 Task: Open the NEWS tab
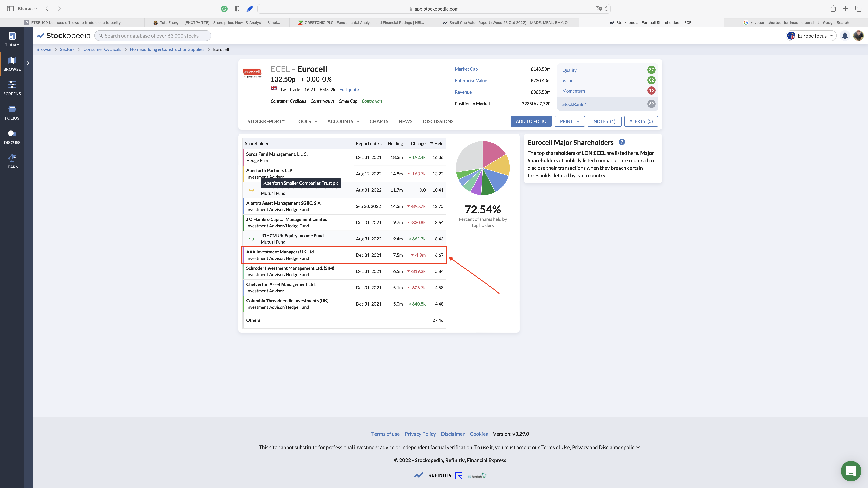(x=405, y=121)
